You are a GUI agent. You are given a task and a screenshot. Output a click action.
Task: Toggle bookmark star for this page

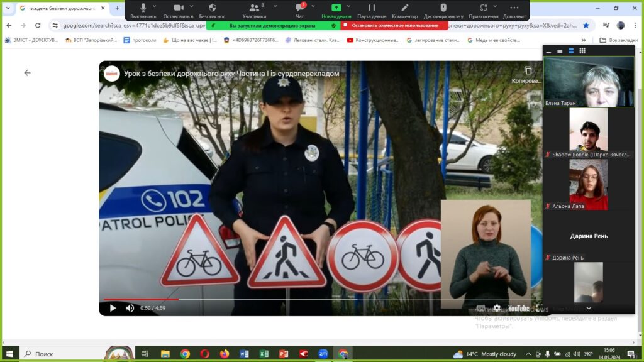pos(586,25)
